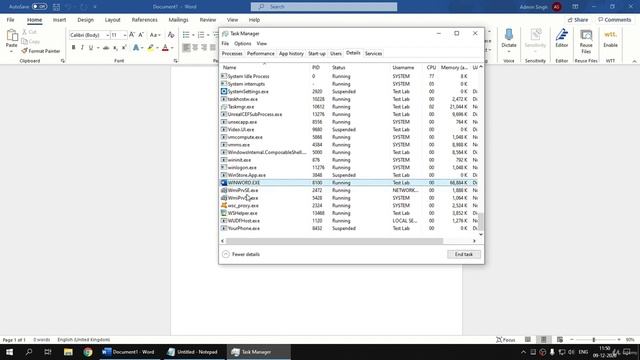640x360 pixels.
Task: Toggle Italic formatting in Word
Action: tap(82, 48)
